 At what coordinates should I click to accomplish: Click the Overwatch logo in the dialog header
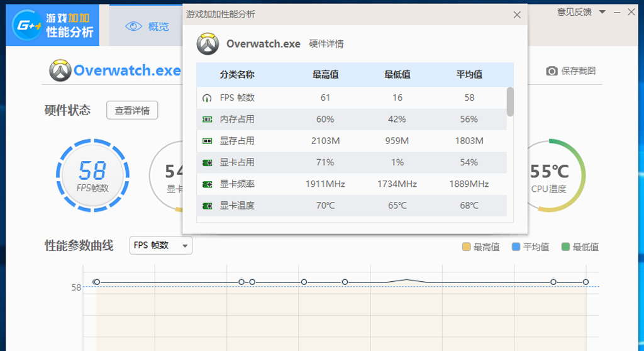tap(208, 44)
